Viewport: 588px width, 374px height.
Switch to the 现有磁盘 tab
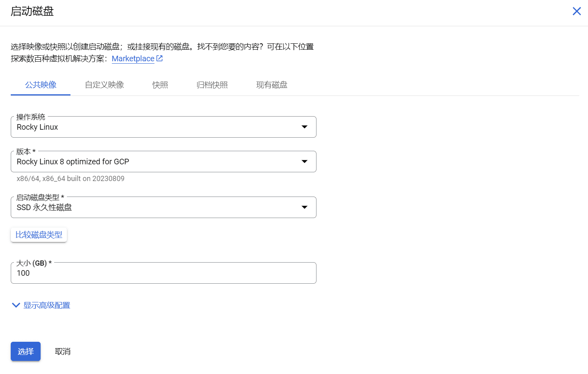click(x=272, y=85)
